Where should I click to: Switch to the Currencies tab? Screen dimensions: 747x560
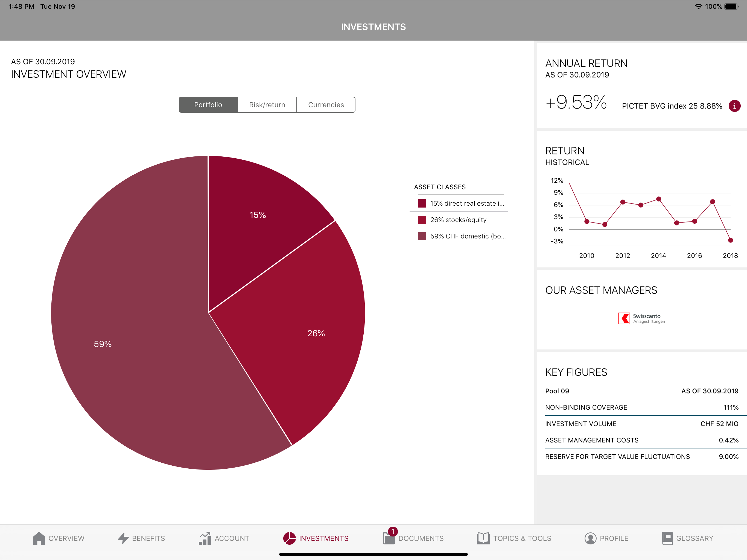pos(326,105)
